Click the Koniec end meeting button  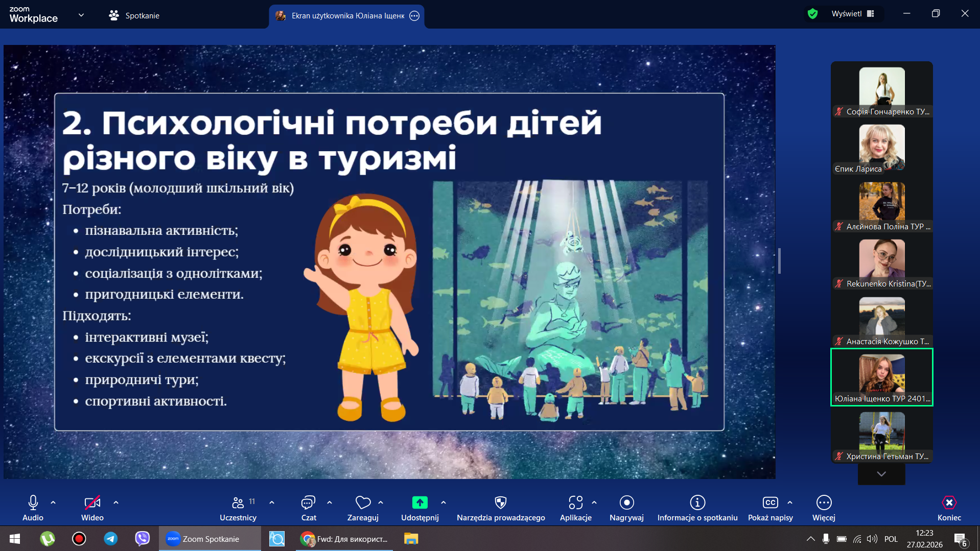point(949,508)
